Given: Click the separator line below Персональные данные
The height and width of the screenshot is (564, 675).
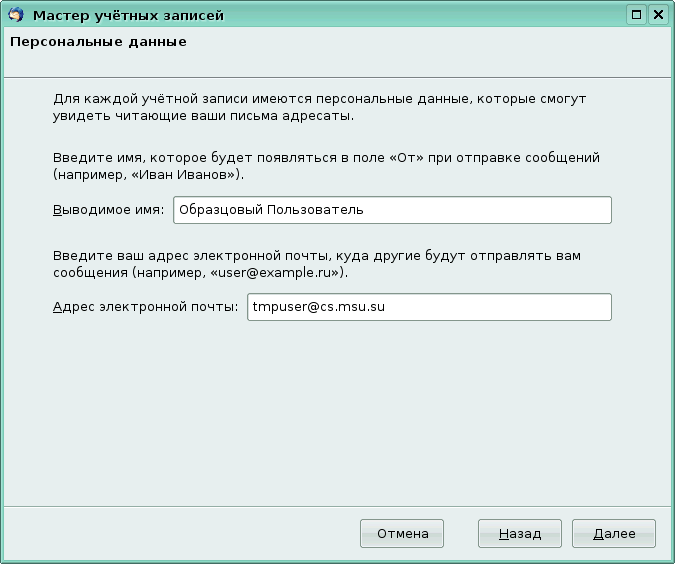Looking at the screenshot, I should tap(337, 77).
